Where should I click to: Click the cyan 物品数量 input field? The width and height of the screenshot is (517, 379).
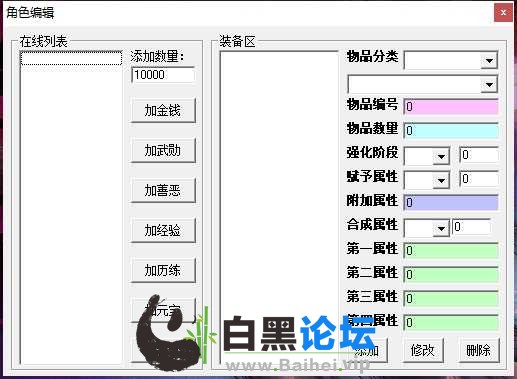(x=451, y=130)
